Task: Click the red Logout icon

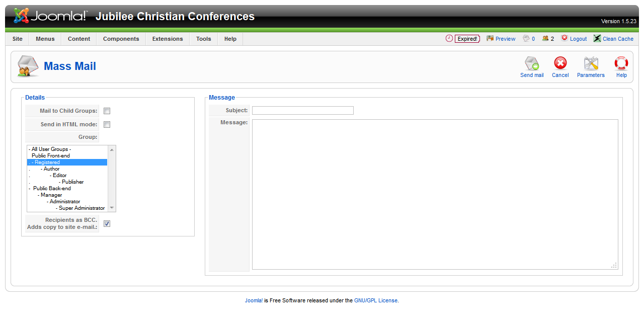Action: [x=565, y=38]
